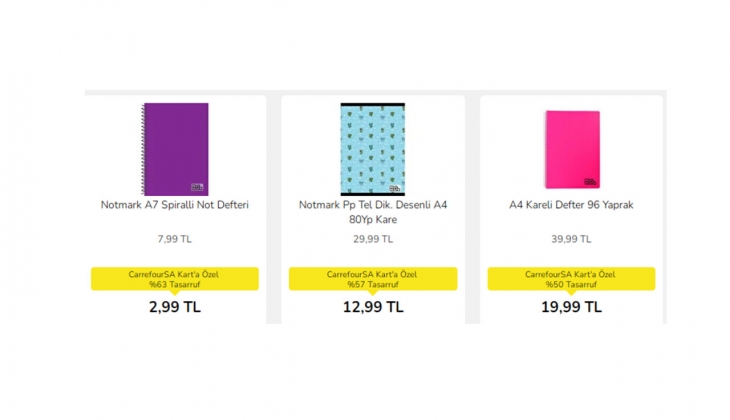Click the 39,99 TL original price
The image size is (730, 420).
tap(571, 239)
